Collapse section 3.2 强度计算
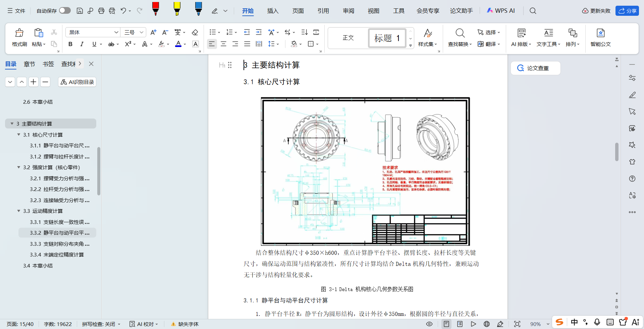This screenshot has height=329, width=644. click(x=19, y=167)
